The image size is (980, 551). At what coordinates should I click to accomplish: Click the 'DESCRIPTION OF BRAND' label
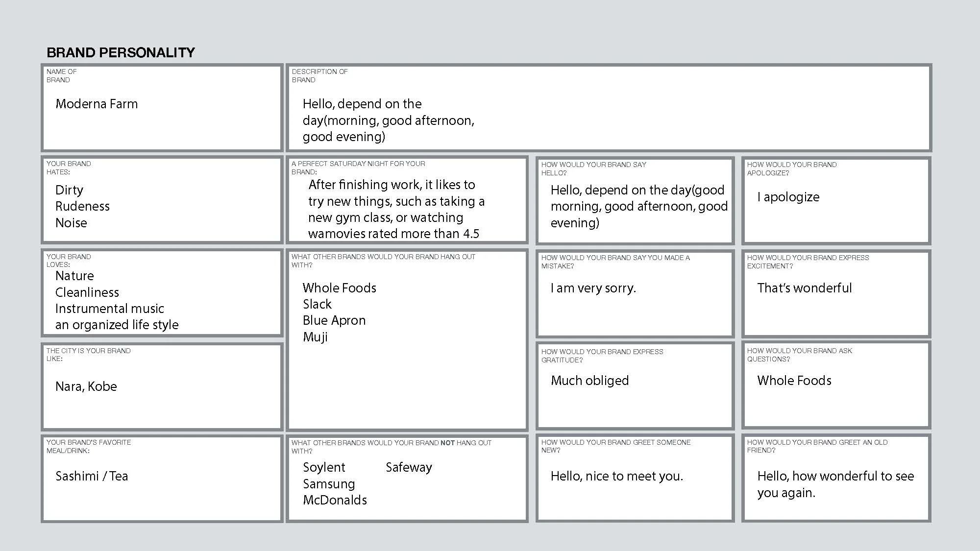click(319, 75)
